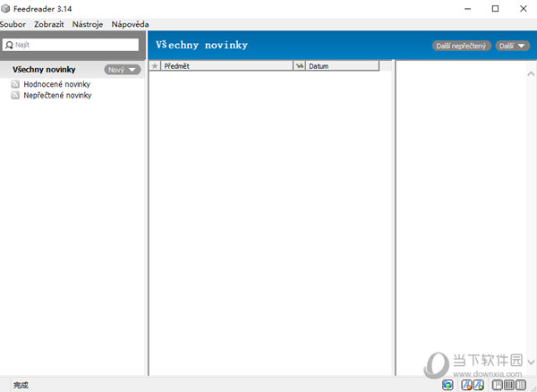Click the Nepřečtené novinky feed icon
The image size is (537, 392).
[x=15, y=95]
